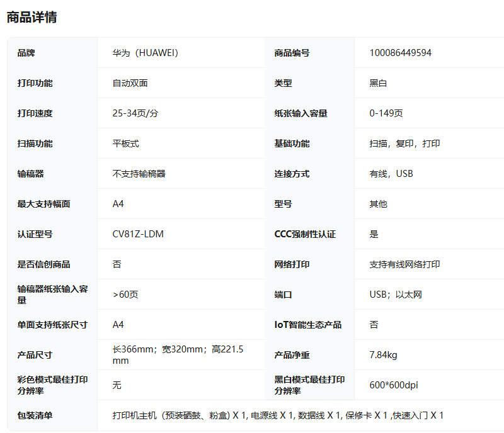Click the 产品尺寸 label

pyautogui.click(x=35, y=354)
